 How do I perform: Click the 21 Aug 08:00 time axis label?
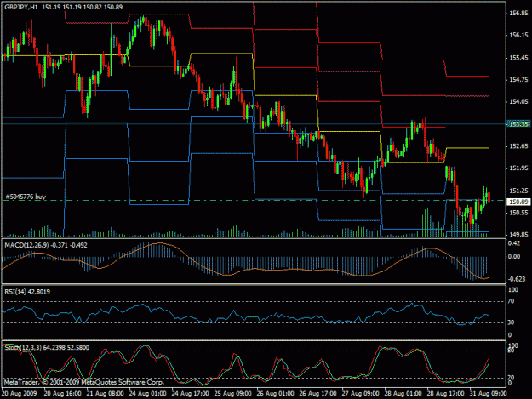point(105,394)
